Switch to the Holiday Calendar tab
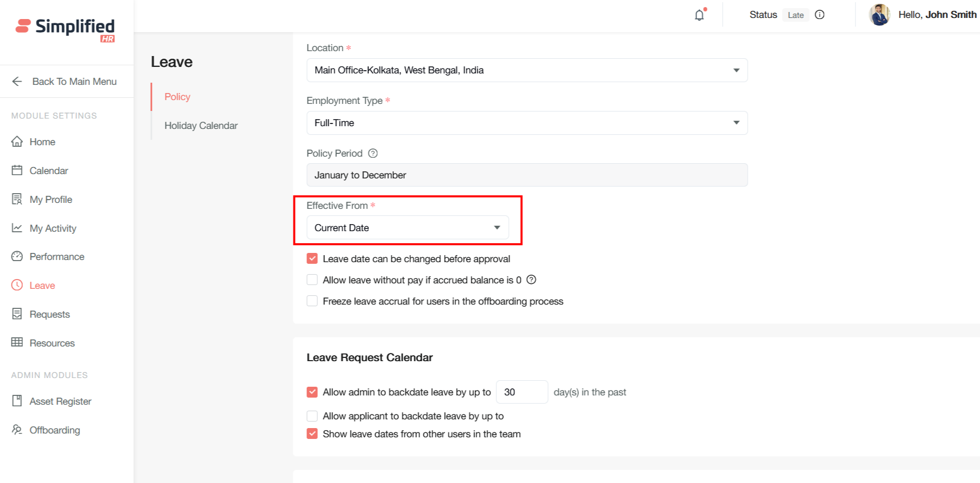 coord(201,126)
